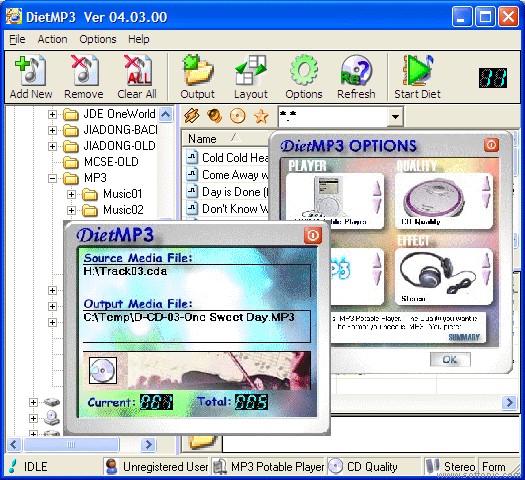Click the Layout toolbar icon

[x=251, y=70]
